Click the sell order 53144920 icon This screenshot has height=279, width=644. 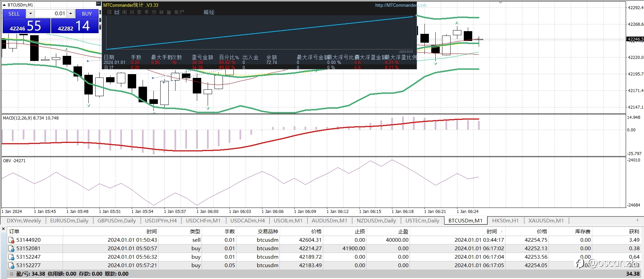pyautogui.click(x=12, y=240)
